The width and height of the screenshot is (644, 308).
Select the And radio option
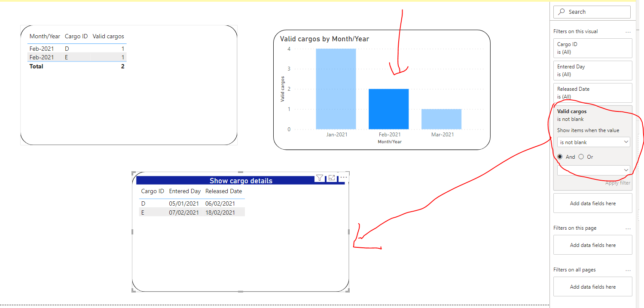560,157
